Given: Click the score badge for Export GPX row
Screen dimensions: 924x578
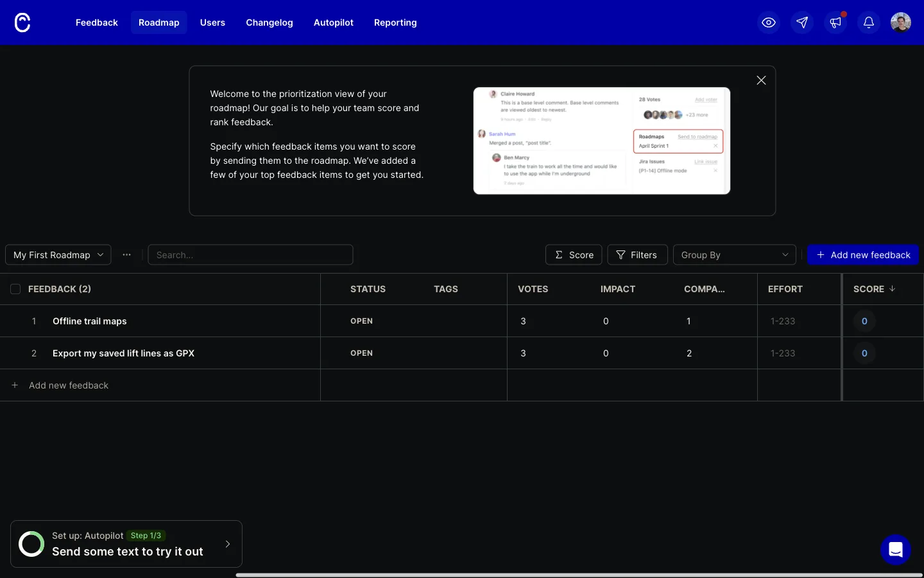Looking at the screenshot, I should point(864,353).
